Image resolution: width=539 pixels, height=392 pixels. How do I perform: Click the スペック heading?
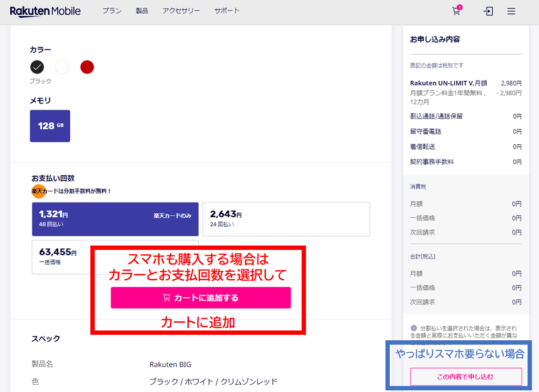(46, 339)
